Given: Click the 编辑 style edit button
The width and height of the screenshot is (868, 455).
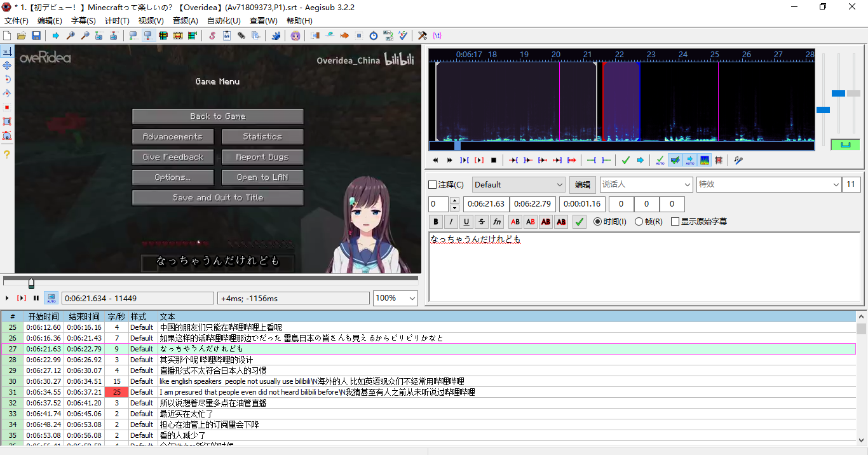Looking at the screenshot, I should pyautogui.click(x=583, y=185).
